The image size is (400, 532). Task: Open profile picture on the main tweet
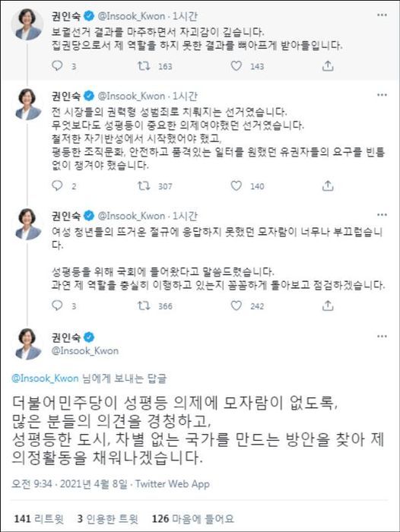click(x=27, y=344)
